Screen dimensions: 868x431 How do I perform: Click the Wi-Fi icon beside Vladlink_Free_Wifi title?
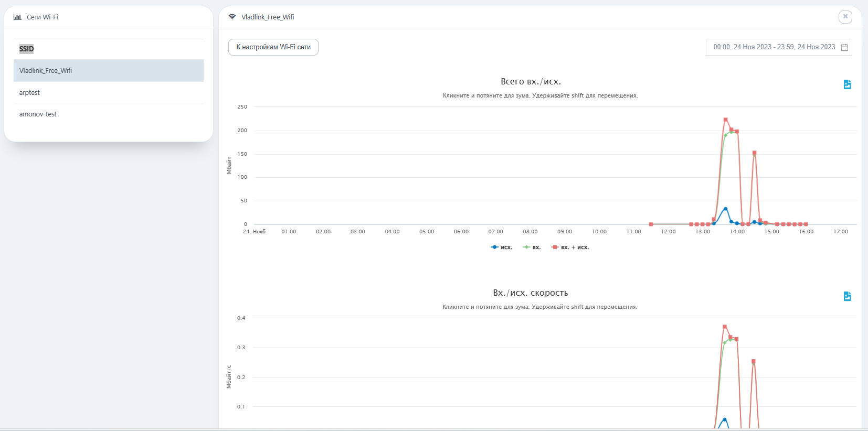232,17
